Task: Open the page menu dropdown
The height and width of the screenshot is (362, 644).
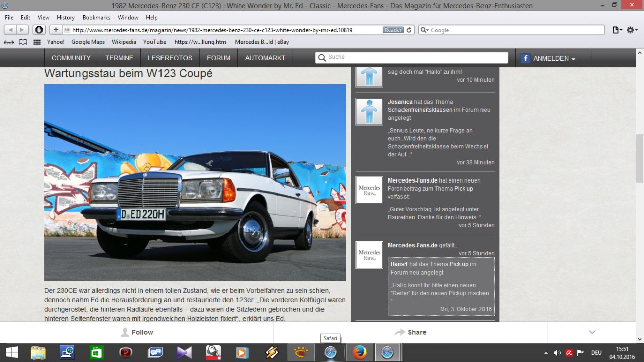Action: pyautogui.click(x=617, y=30)
